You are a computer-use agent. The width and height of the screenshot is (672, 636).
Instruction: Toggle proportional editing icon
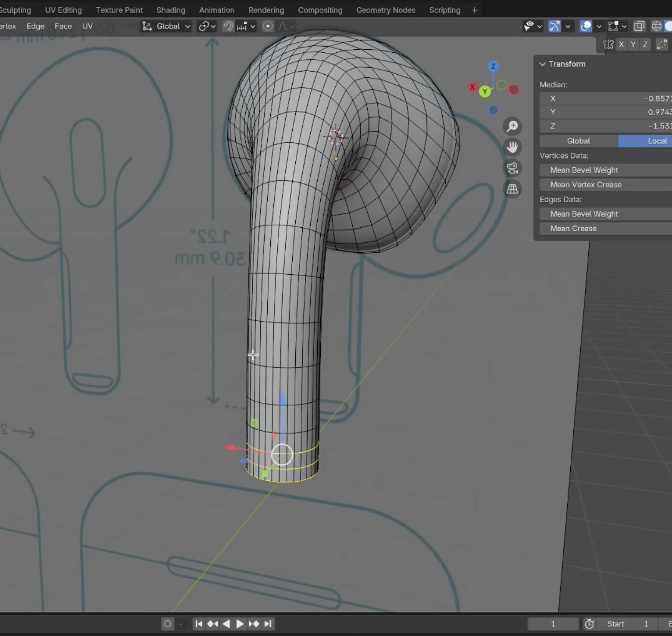[x=268, y=26]
